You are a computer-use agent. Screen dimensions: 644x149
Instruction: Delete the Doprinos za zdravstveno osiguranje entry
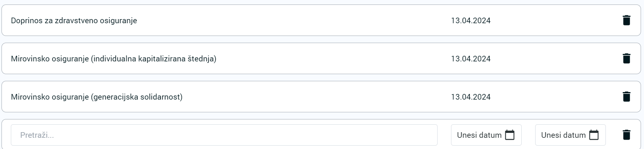(x=626, y=20)
